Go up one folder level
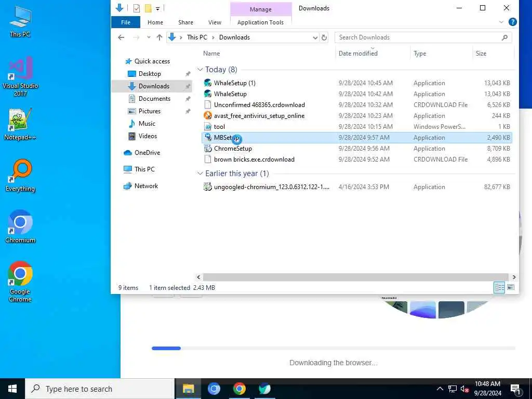532x399 pixels. [x=159, y=37]
